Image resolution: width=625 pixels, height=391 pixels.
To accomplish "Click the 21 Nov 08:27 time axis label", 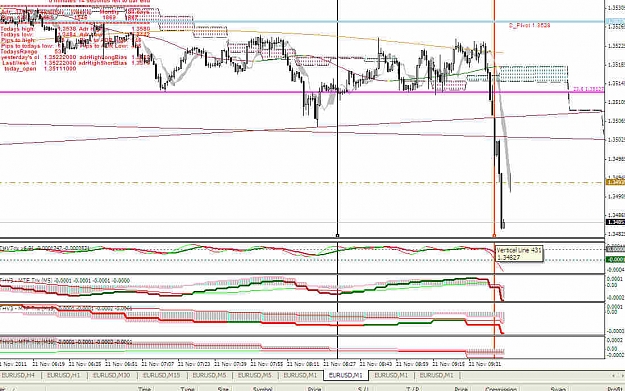I will pyautogui.click(x=340, y=364).
